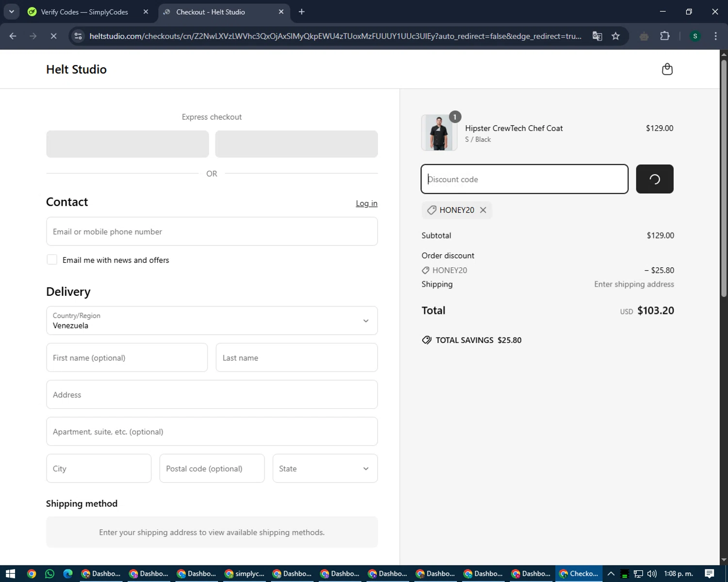Go back to previous page
This screenshot has height=582, width=728.
click(x=13, y=36)
